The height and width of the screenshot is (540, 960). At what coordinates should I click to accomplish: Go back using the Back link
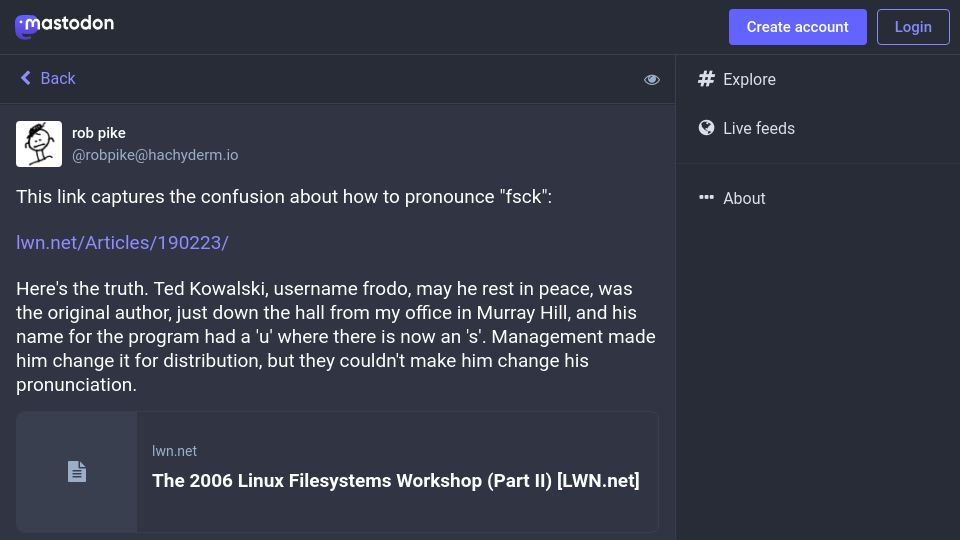(x=48, y=78)
